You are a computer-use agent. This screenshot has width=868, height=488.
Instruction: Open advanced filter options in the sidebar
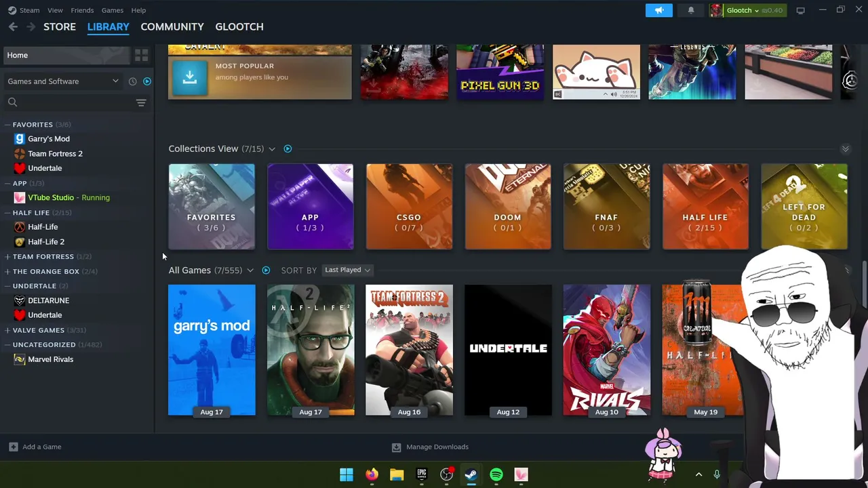141,103
